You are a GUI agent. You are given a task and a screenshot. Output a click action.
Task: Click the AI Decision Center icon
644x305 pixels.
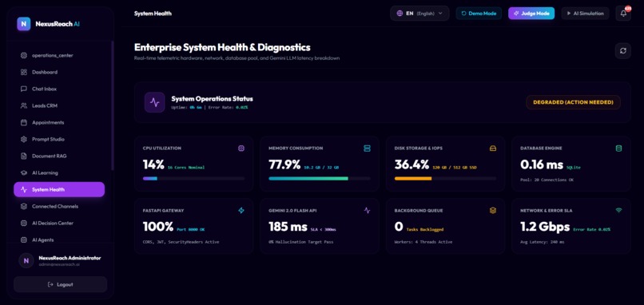click(x=24, y=224)
